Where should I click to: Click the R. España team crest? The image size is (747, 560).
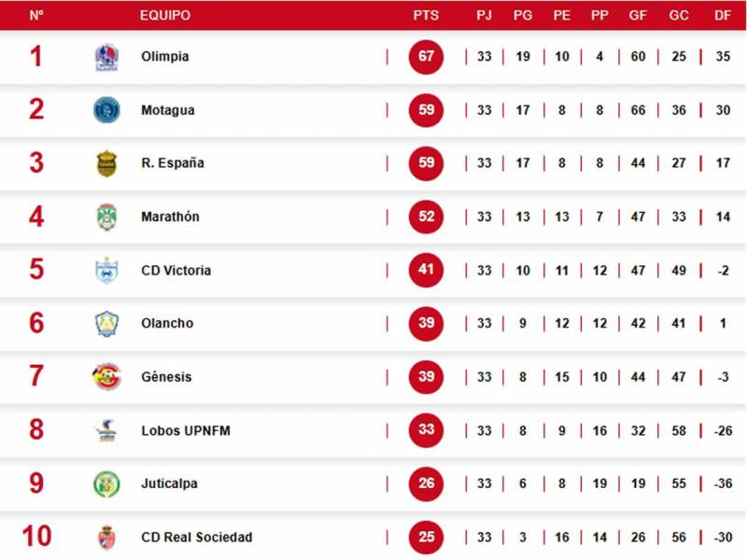coord(106,163)
